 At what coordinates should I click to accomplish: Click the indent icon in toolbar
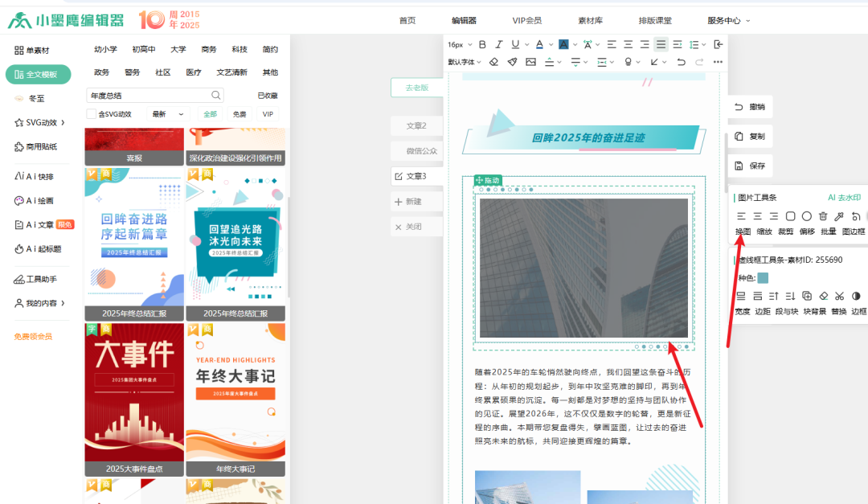pyautogui.click(x=678, y=44)
